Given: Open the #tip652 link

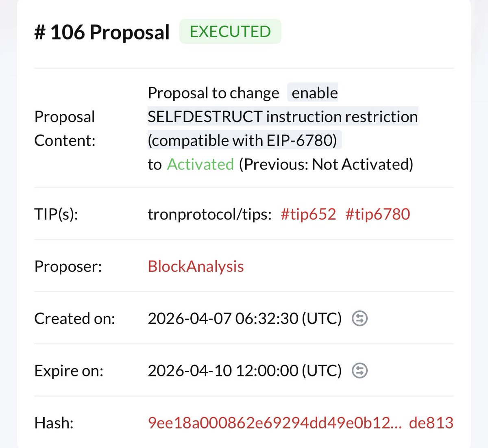Looking at the screenshot, I should pos(308,214).
